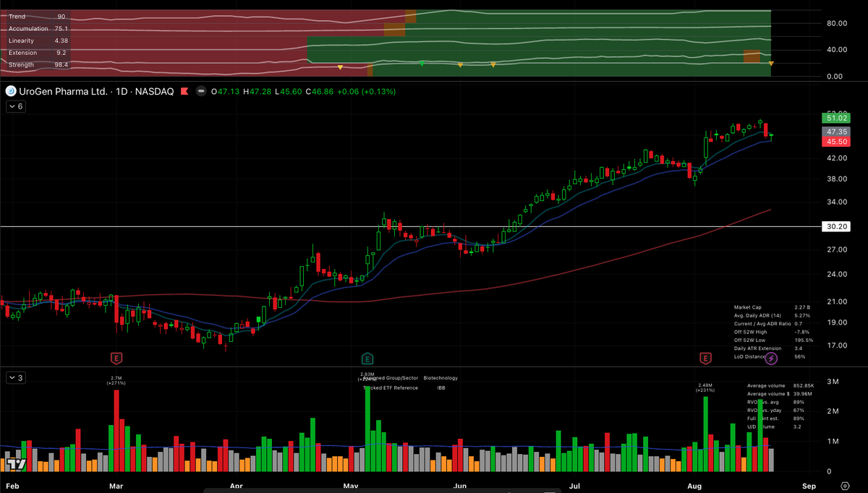Collapse the 3 indicators legend in volume pane
This screenshot has height=493, width=868.
click(16, 377)
